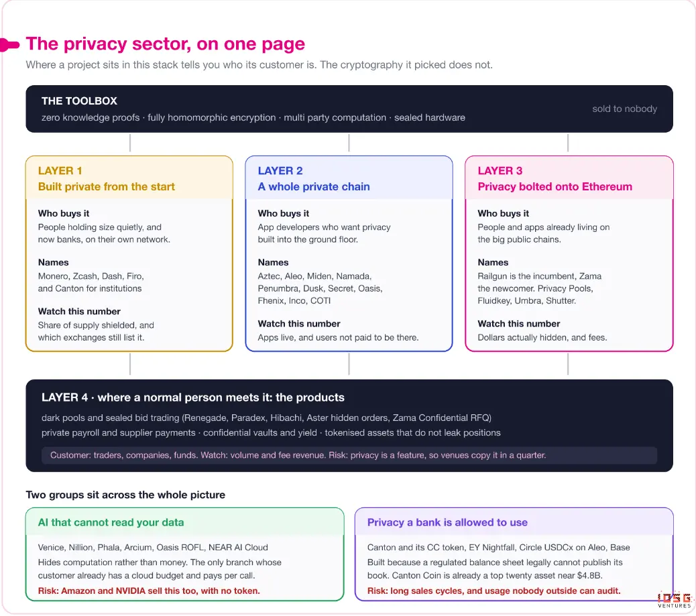Select 'THE TOOLBOX' heading
696x616 pixels.
[x=79, y=101]
